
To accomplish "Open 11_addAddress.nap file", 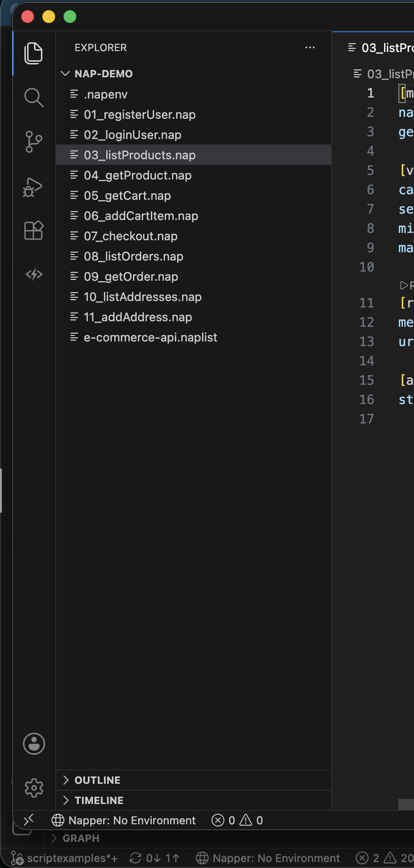I will pyautogui.click(x=194, y=317).
